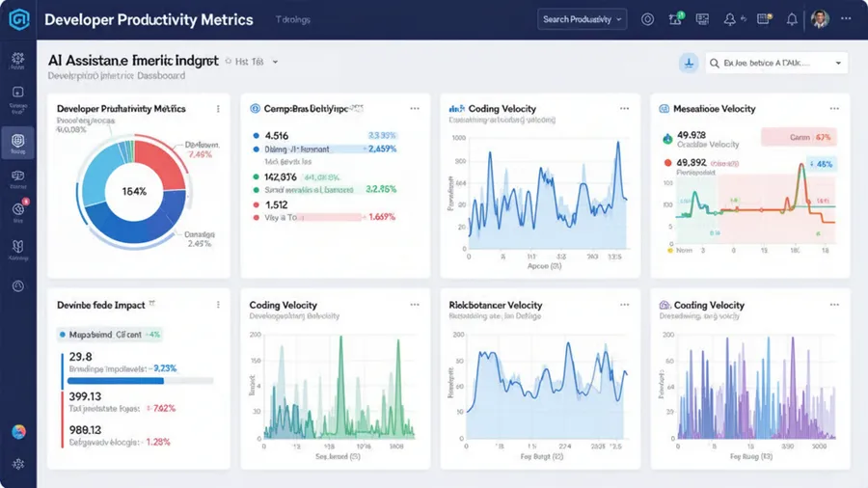This screenshot has height=488, width=868.
Task: Select the Tdroings tab in header
Action: coord(293,19)
